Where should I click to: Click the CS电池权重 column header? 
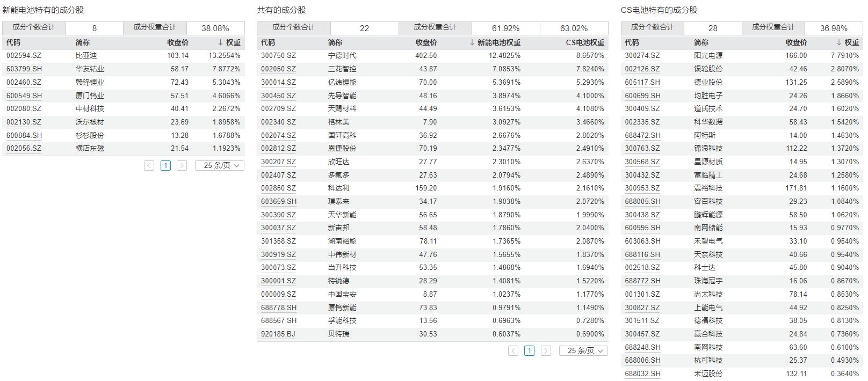pos(584,42)
